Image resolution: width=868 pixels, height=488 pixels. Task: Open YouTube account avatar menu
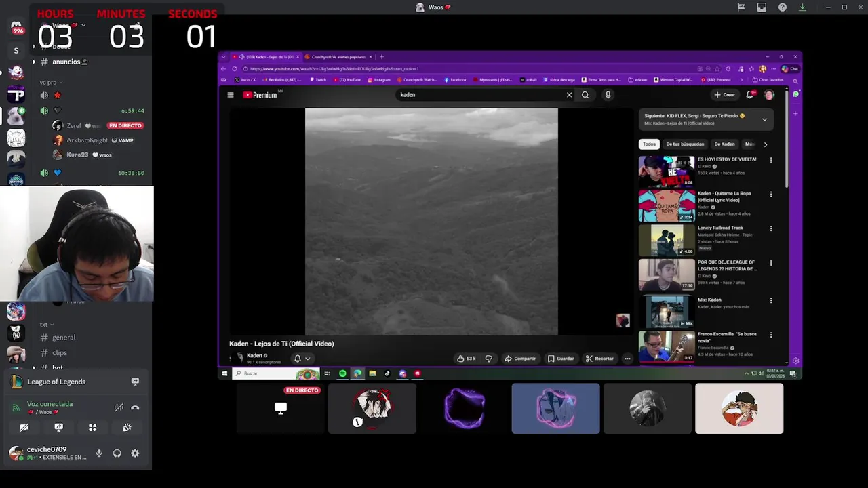(769, 95)
